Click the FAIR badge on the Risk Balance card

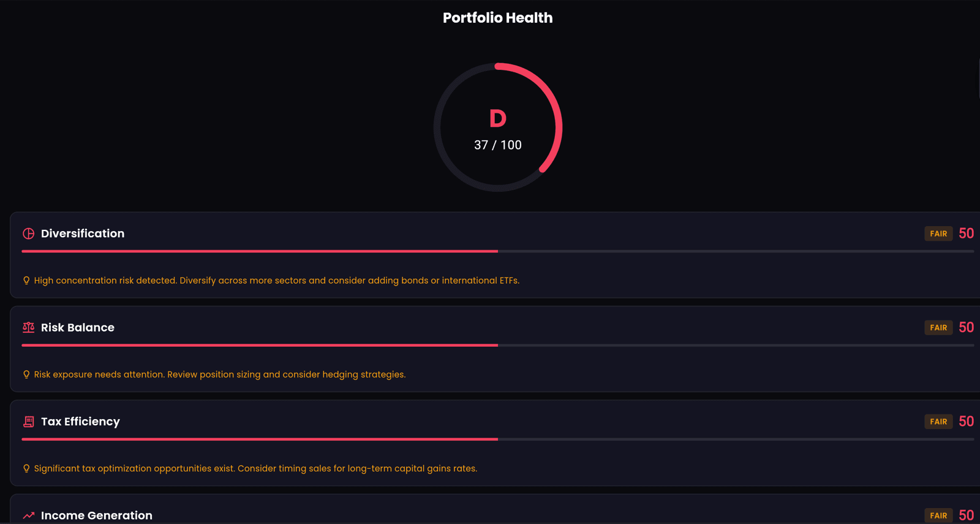point(938,327)
